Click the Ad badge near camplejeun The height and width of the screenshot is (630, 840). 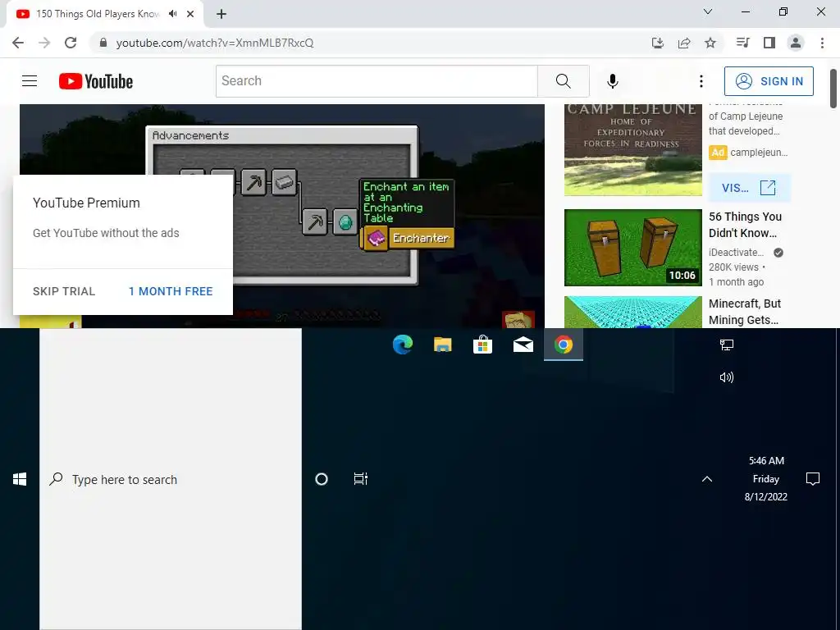pyautogui.click(x=718, y=152)
